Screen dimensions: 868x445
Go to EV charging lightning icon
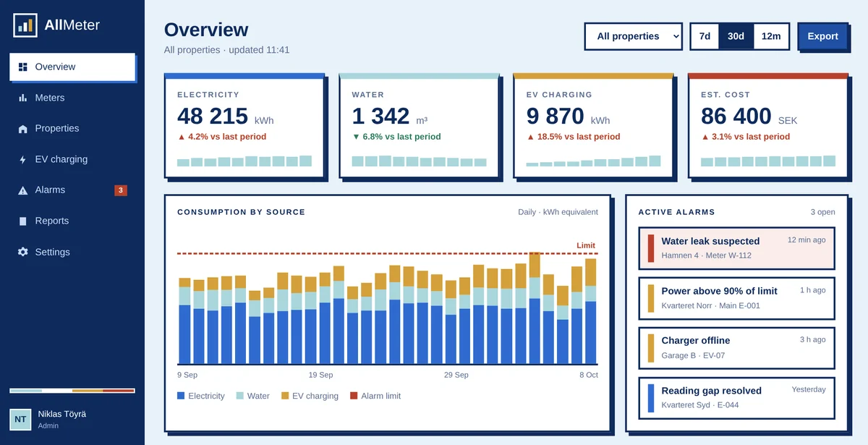[x=22, y=159]
